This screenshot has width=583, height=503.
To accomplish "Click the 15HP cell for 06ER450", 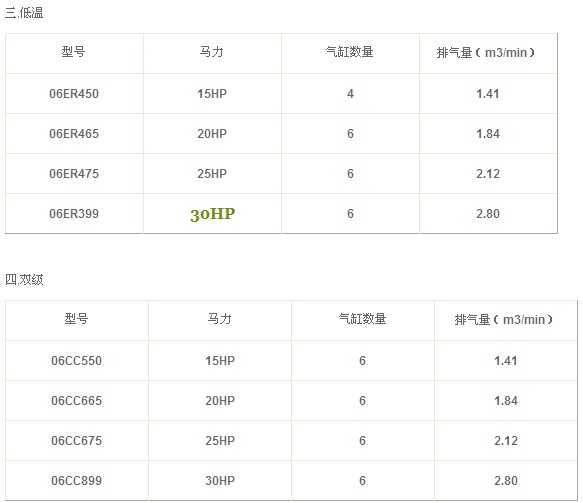I will click(x=212, y=94).
